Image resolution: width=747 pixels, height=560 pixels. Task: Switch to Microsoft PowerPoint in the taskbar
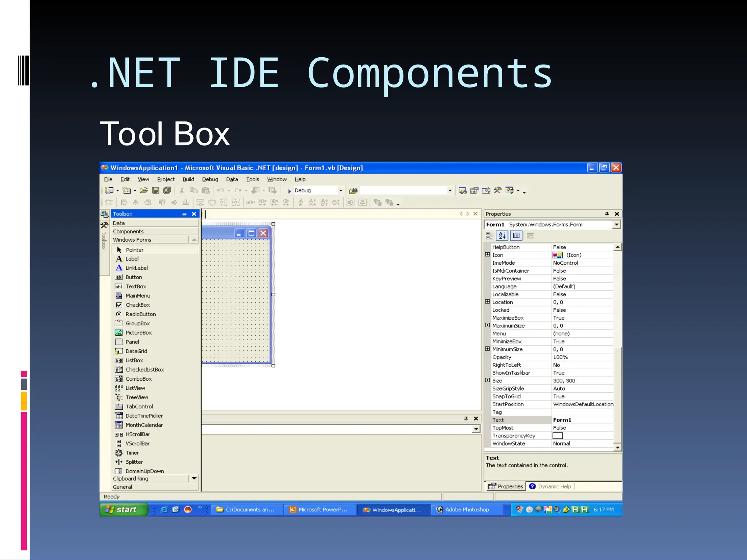[320, 510]
